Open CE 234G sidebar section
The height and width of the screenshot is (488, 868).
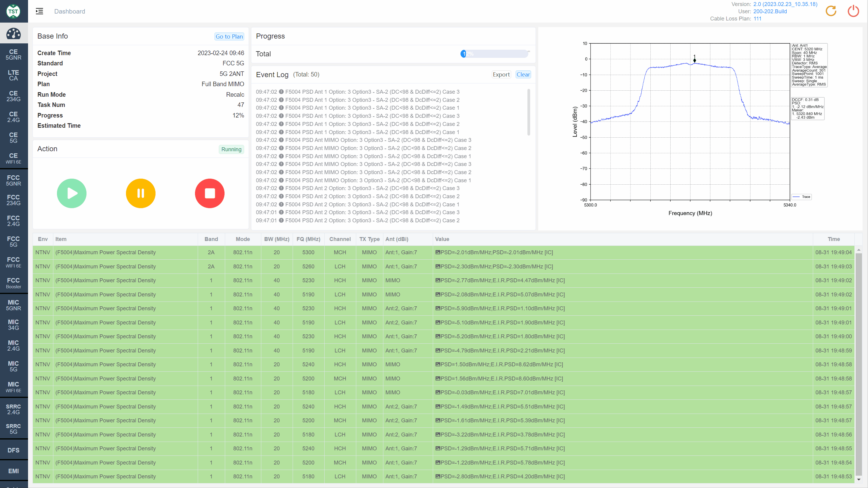(x=14, y=96)
